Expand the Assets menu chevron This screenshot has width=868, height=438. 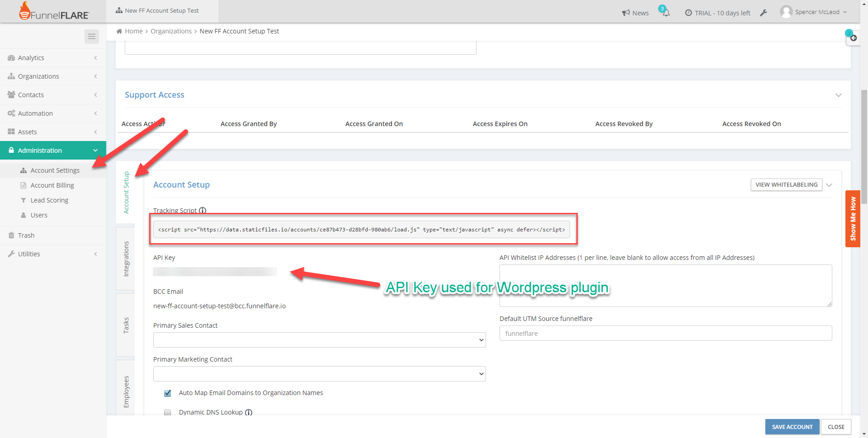coord(95,132)
